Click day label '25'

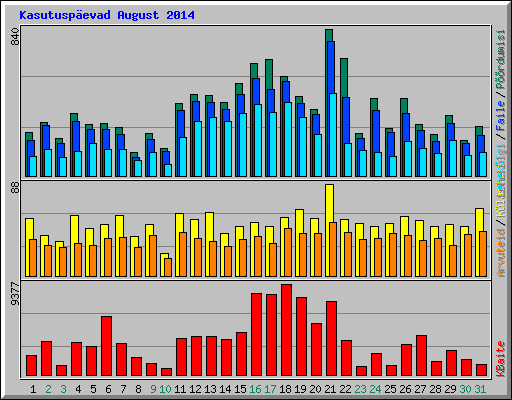pos(390,389)
